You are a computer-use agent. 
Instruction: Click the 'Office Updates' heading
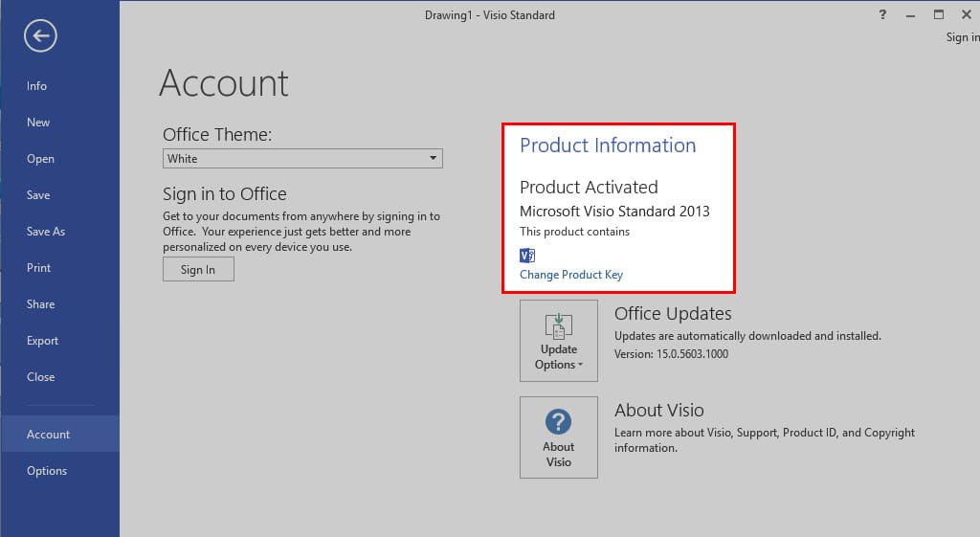[x=673, y=313]
